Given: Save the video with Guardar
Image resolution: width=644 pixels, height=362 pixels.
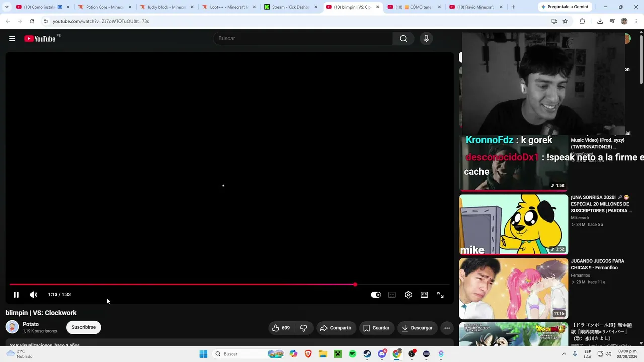Looking at the screenshot, I should [377, 328].
